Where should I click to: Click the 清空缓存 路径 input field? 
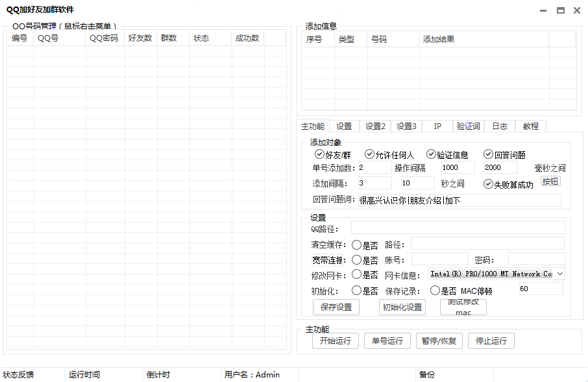(488, 243)
